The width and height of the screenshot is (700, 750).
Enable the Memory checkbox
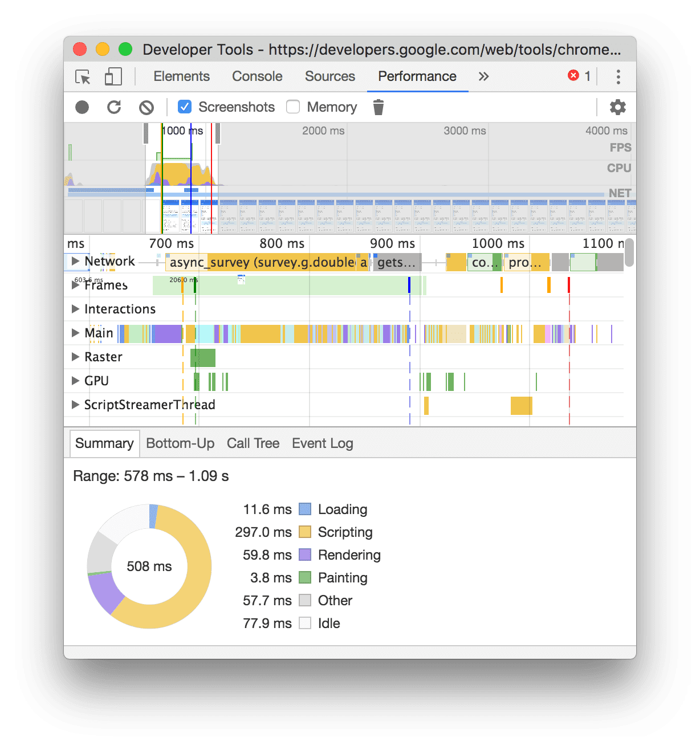293,107
